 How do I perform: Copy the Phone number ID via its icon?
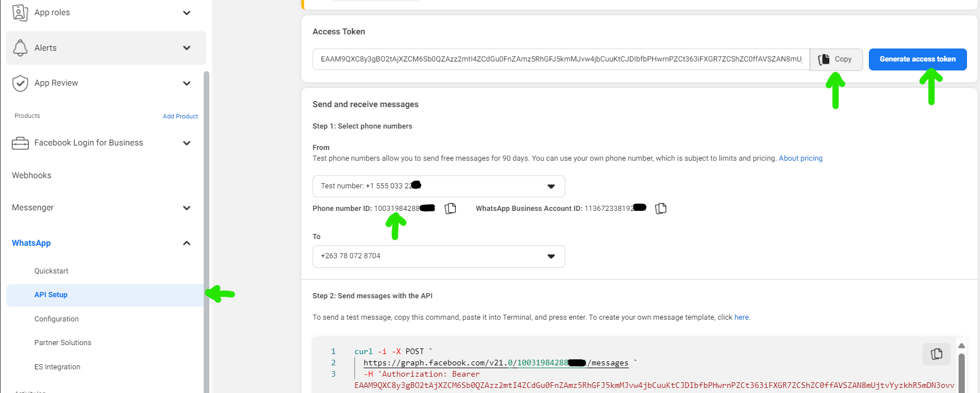pyautogui.click(x=450, y=209)
